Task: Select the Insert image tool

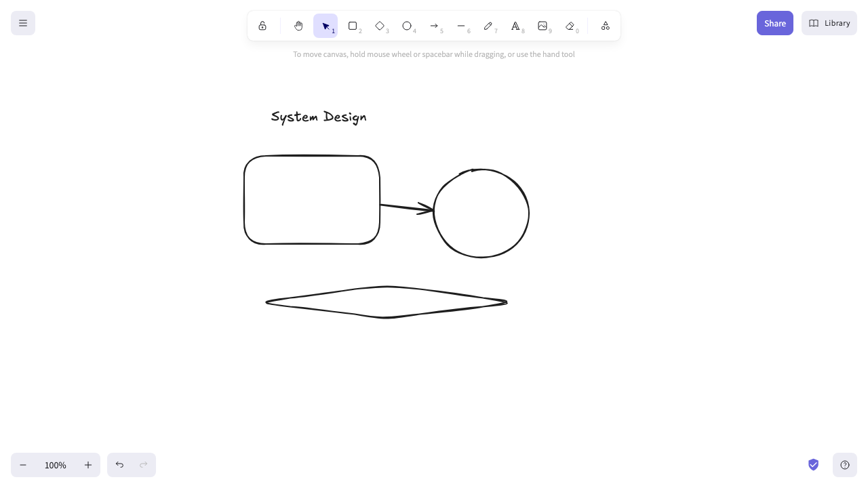Action: click(x=542, y=26)
